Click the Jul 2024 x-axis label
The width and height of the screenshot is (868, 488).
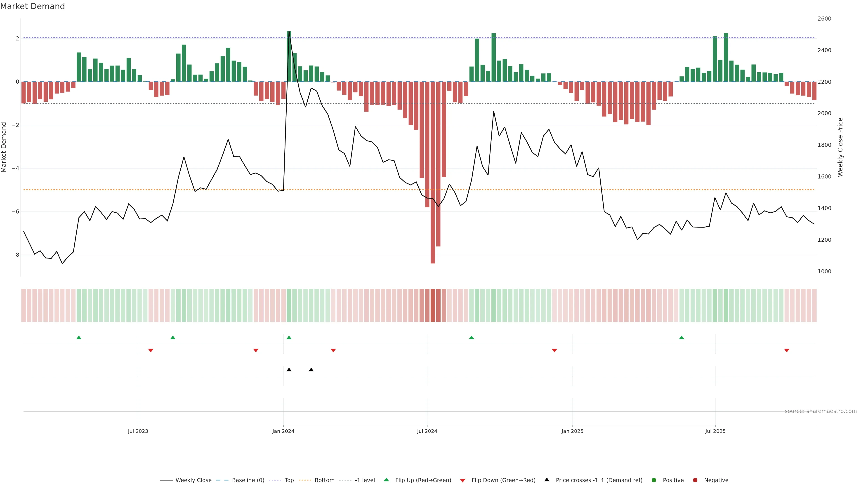(x=427, y=431)
